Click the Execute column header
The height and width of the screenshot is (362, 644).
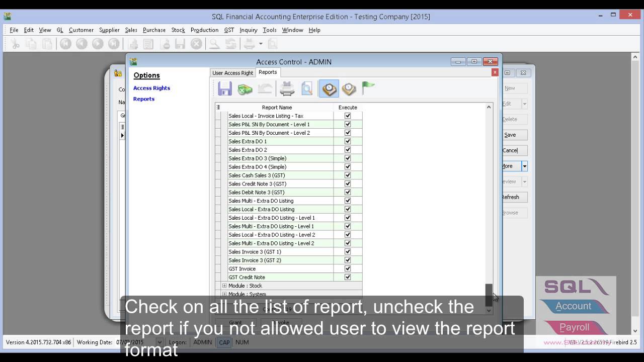(348, 107)
